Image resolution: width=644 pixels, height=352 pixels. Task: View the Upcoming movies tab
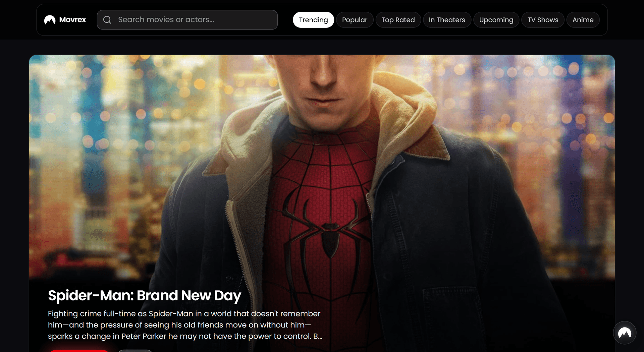[496, 20]
